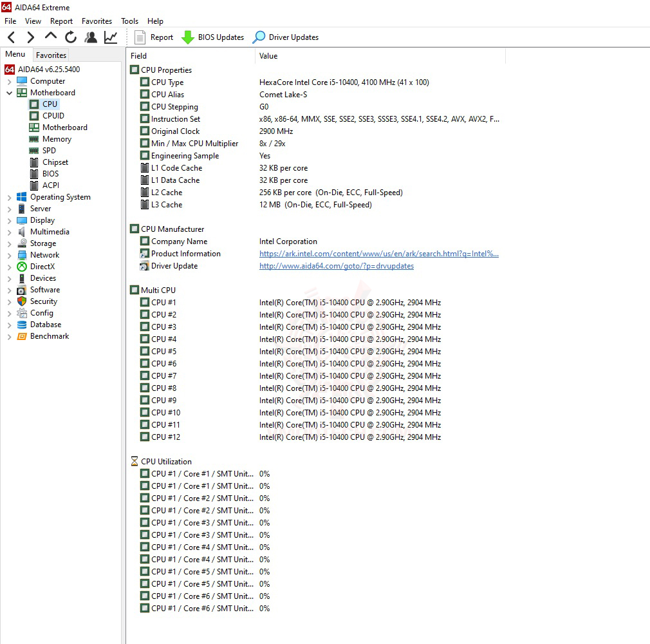Open the BIOS tree item
Screen dimensions: 650x644
(44, 174)
